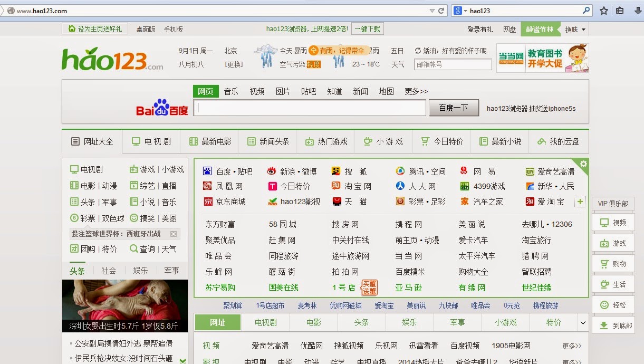Click the 生活 icon in the sidebar
The height and width of the screenshot is (364, 644).
click(x=613, y=283)
